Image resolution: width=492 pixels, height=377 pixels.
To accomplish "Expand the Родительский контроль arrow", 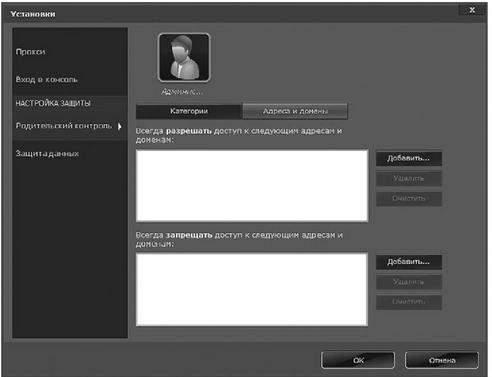I will (120, 126).
